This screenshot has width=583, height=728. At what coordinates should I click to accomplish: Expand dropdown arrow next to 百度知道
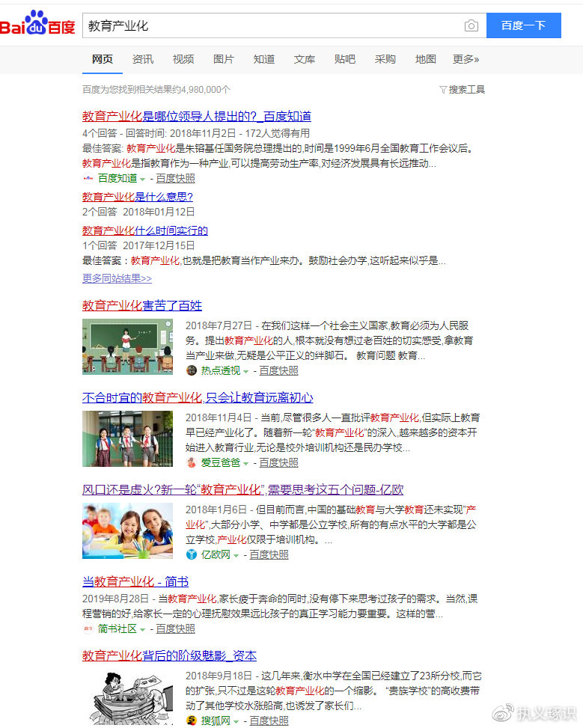pyautogui.click(x=143, y=180)
